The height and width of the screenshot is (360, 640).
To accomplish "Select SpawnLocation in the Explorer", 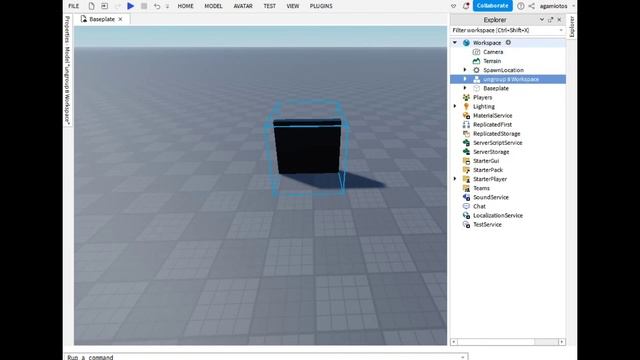I will coord(503,70).
